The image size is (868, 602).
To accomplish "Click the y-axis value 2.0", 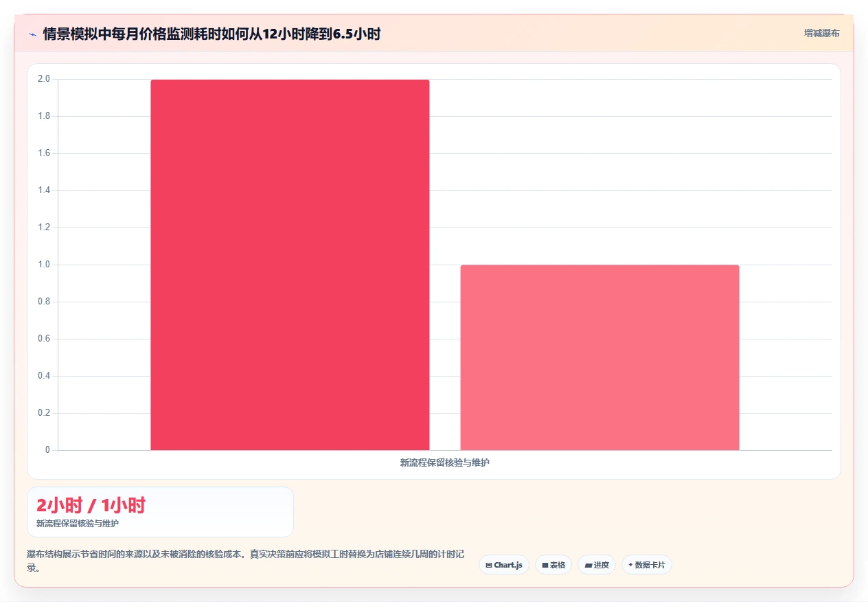I will pos(43,79).
